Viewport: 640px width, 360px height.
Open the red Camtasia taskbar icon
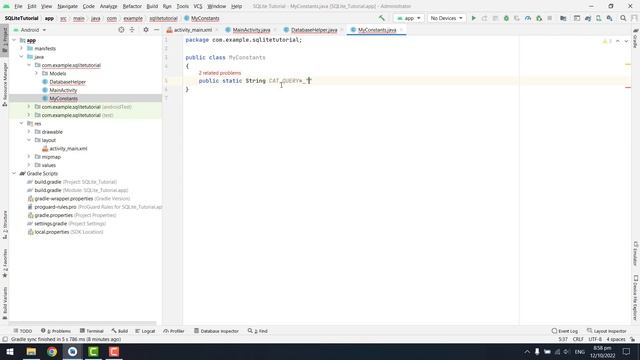pyautogui.click(x=114, y=351)
